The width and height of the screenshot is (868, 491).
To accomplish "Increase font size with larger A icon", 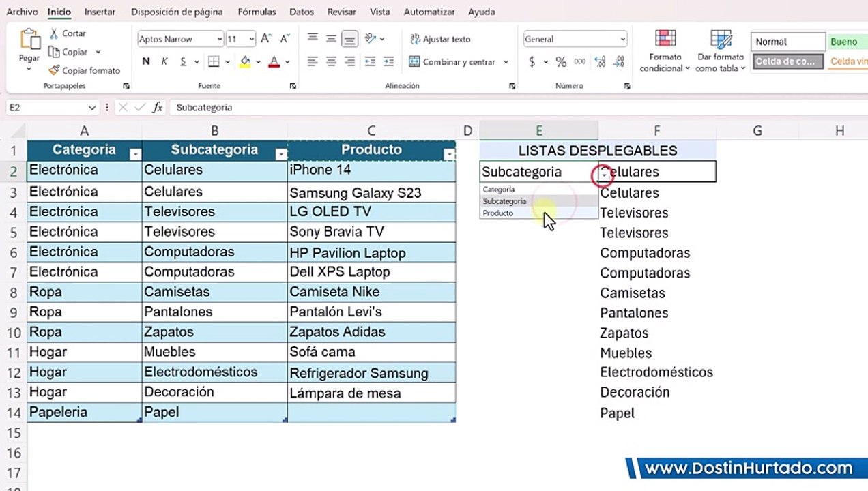I will tap(266, 39).
